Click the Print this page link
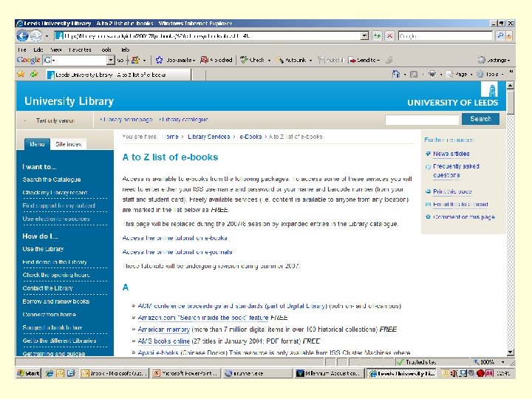The image size is (532, 399). 452,191
